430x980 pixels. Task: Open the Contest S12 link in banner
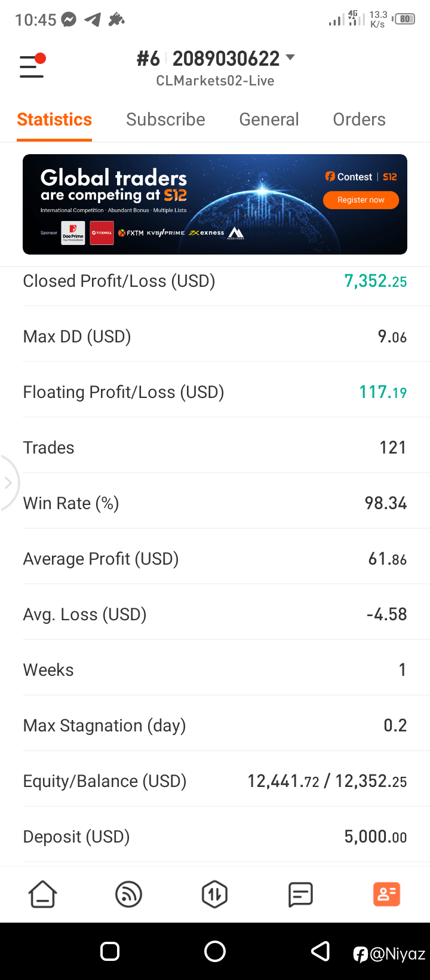point(361,177)
